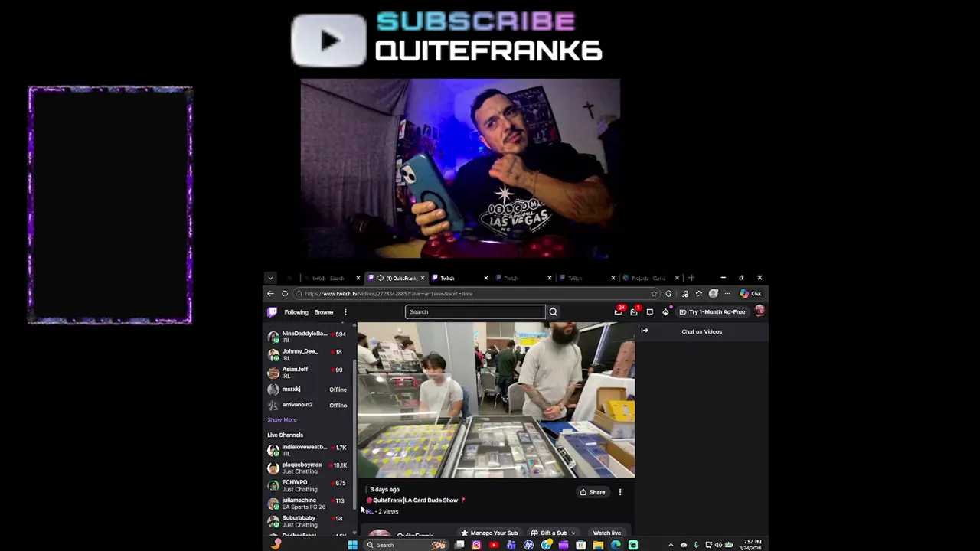
Task: Open indialovewestb... live channel
Action: (306, 450)
